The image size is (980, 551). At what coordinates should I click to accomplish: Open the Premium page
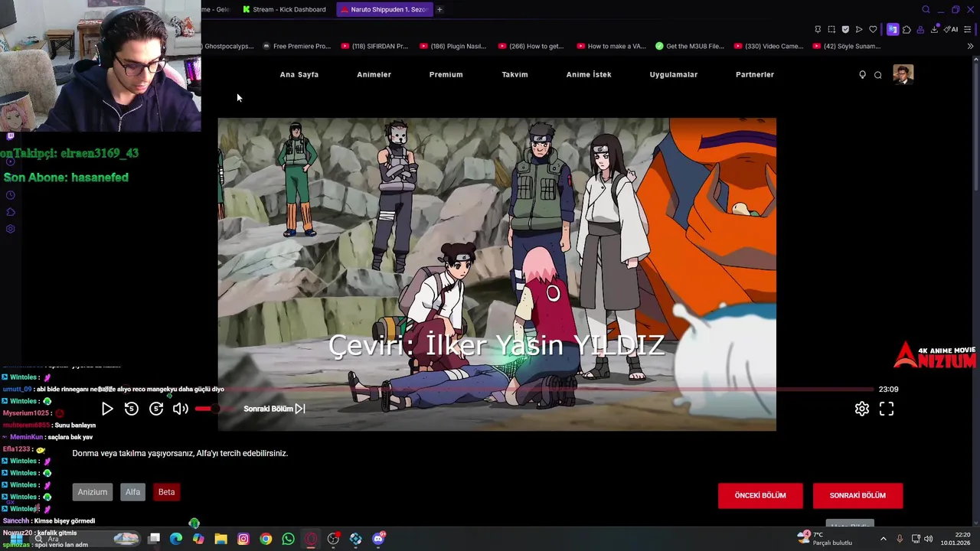click(446, 74)
